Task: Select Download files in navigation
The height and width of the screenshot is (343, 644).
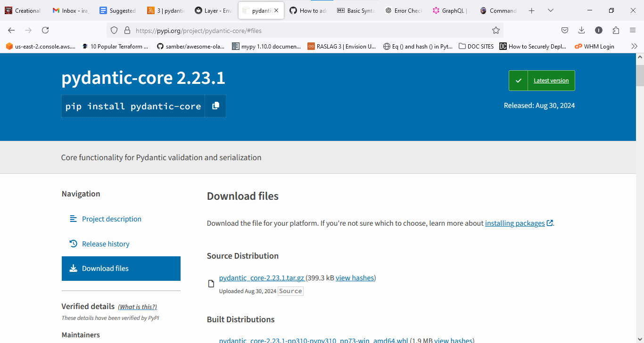Action: click(x=121, y=269)
